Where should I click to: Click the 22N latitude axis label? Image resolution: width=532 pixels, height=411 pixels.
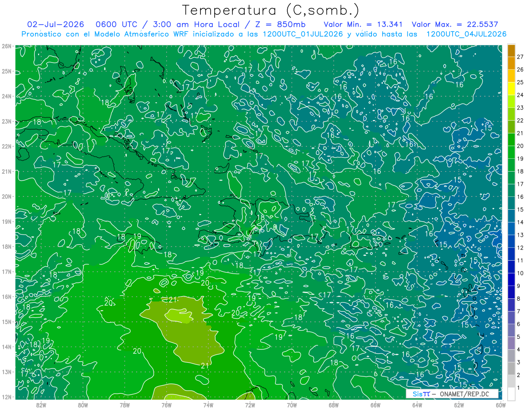7,146
